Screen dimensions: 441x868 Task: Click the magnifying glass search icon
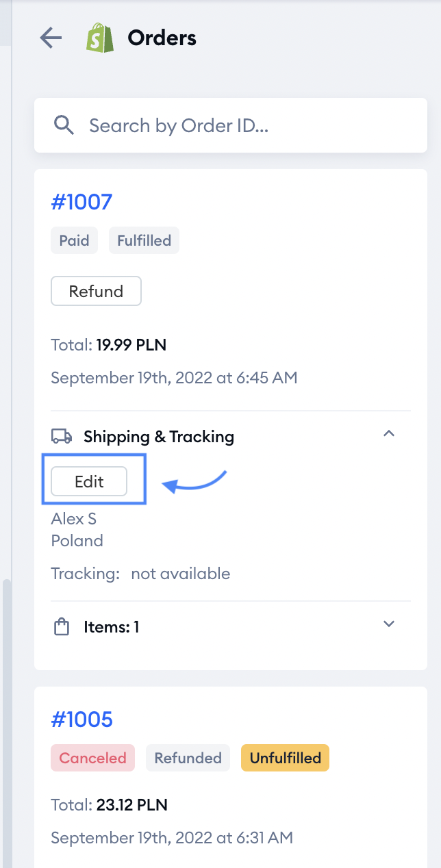click(64, 125)
